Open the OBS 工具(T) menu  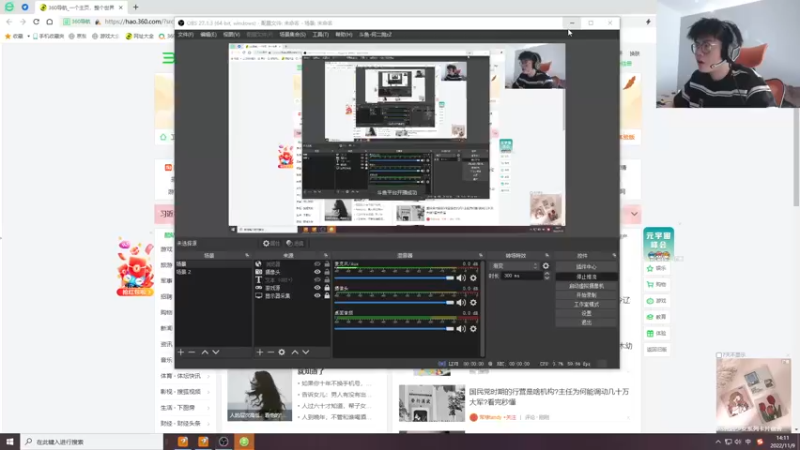tap(320, 35)
